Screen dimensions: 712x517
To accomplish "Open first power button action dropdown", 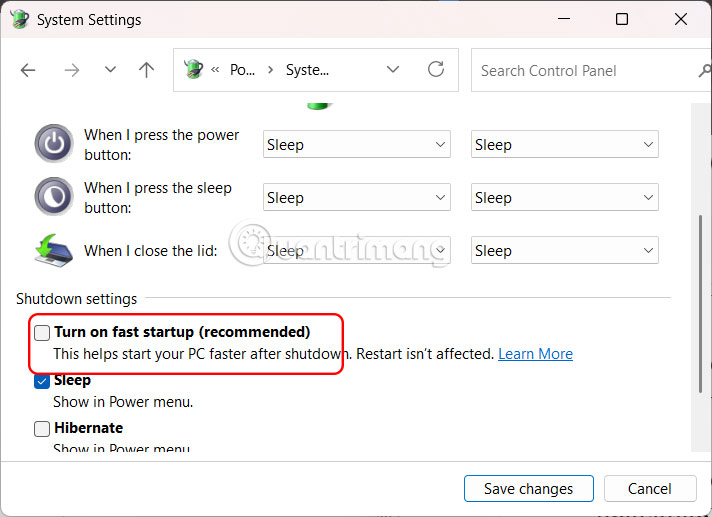I will pos(356,145).
